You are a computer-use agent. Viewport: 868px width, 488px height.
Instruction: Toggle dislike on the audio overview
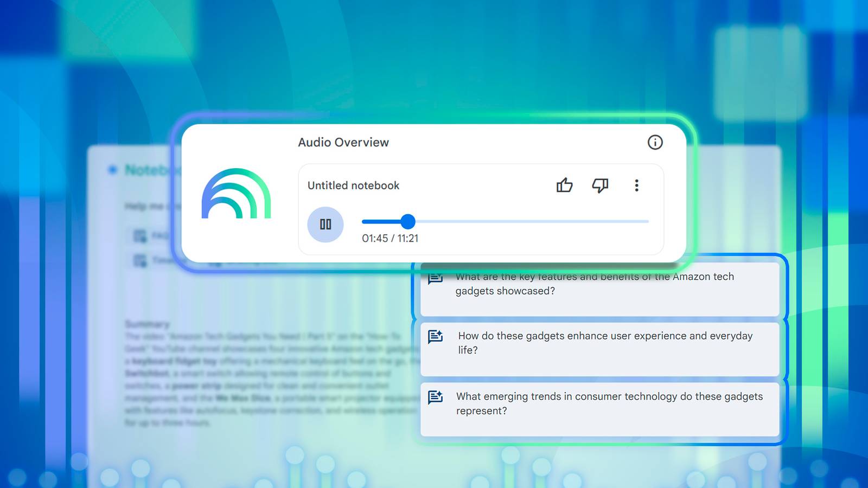pyautogui.click(x=600, y=186)
